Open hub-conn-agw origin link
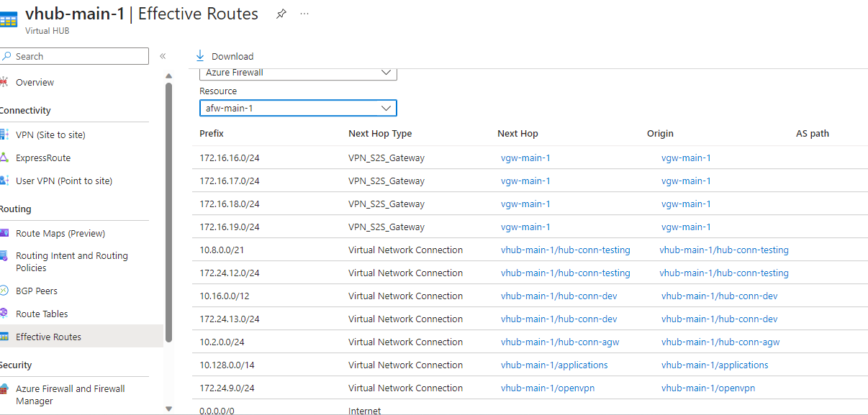Viewport: 868px width, 415px height. coord(720,342)
